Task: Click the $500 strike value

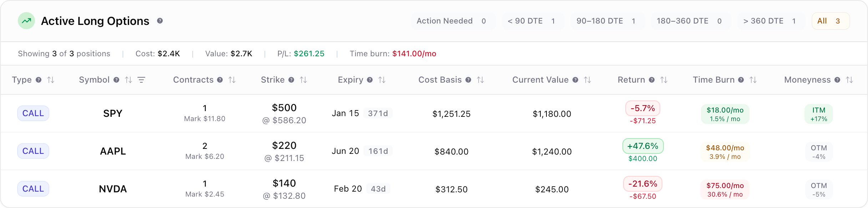Action: coord(284,108)
